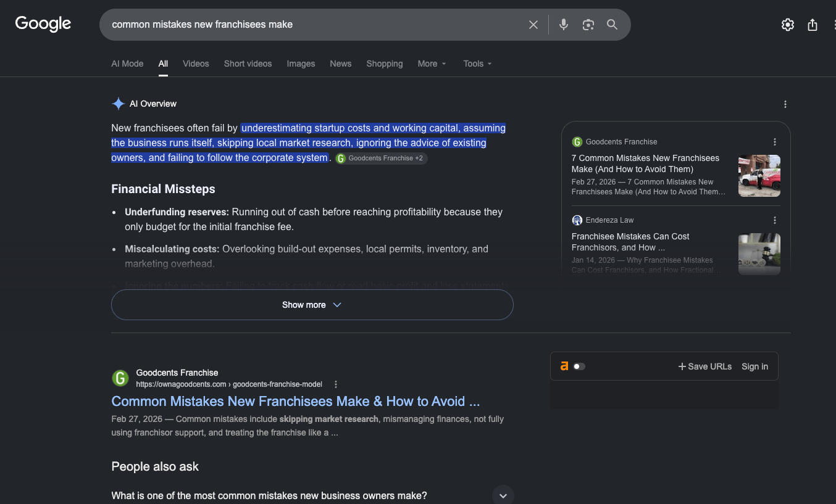
Task: Click the Endereza Law source favicon
Action: coord(577,220)
